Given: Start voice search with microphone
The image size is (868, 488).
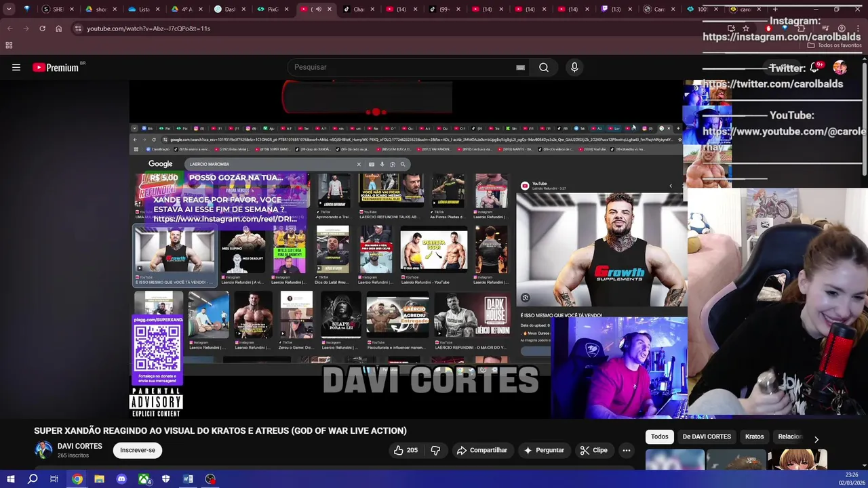Looking at the screenshot, I should pos(574,67).
